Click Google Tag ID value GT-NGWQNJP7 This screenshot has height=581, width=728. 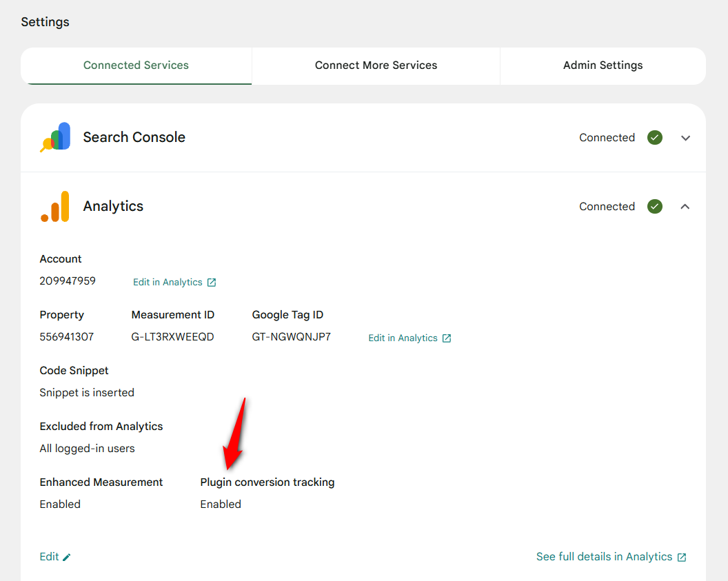click(x=291, y=337)
